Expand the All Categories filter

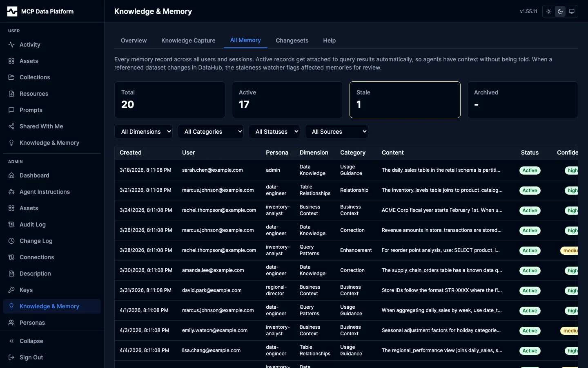[x=211, y=132]
